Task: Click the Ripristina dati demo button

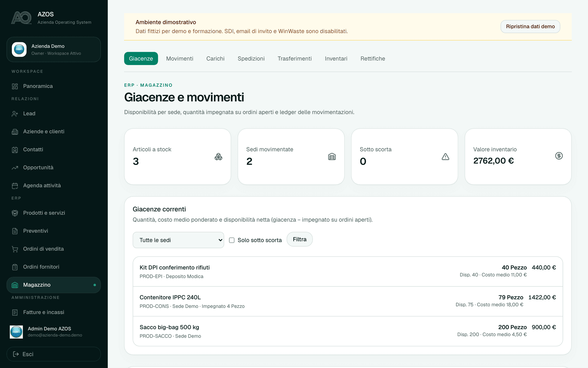Action: click(x=530, y=26)
